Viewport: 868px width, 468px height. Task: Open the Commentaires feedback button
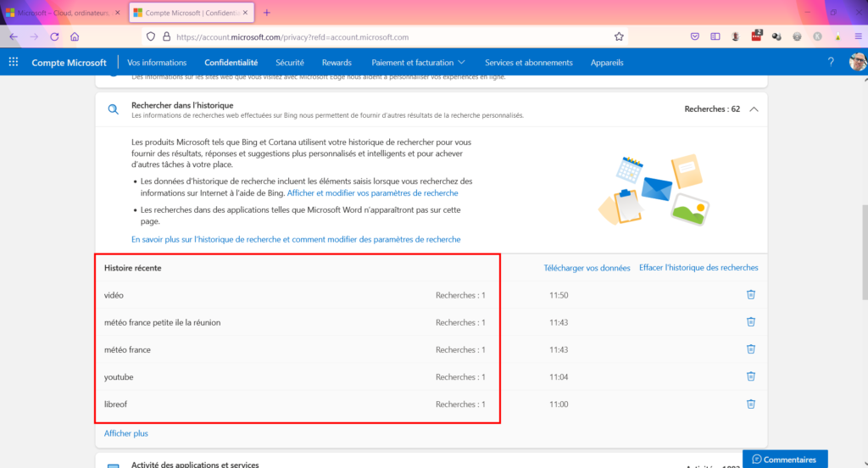pyautogui.click(x=784, y=460)
